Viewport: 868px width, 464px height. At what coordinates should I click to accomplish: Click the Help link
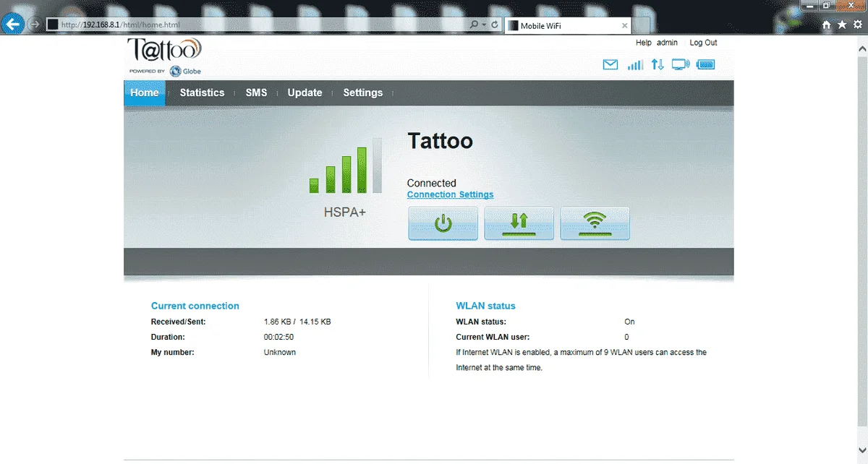click(x=644, y=43)
